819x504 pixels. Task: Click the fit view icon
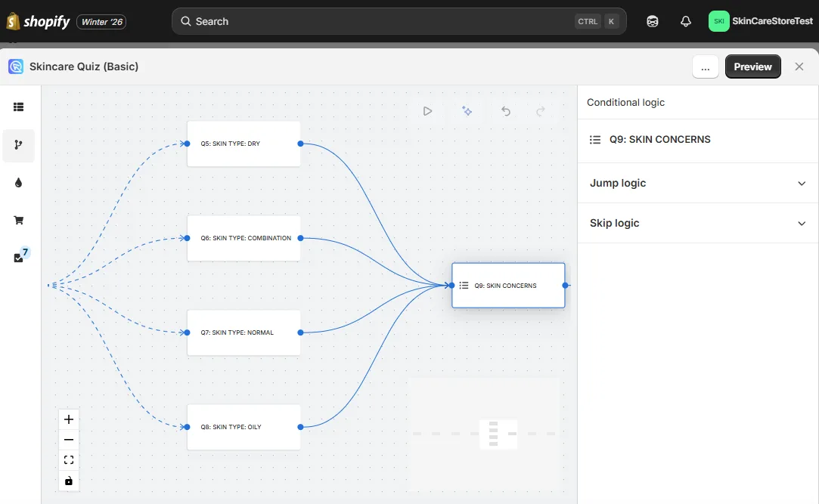68,460
